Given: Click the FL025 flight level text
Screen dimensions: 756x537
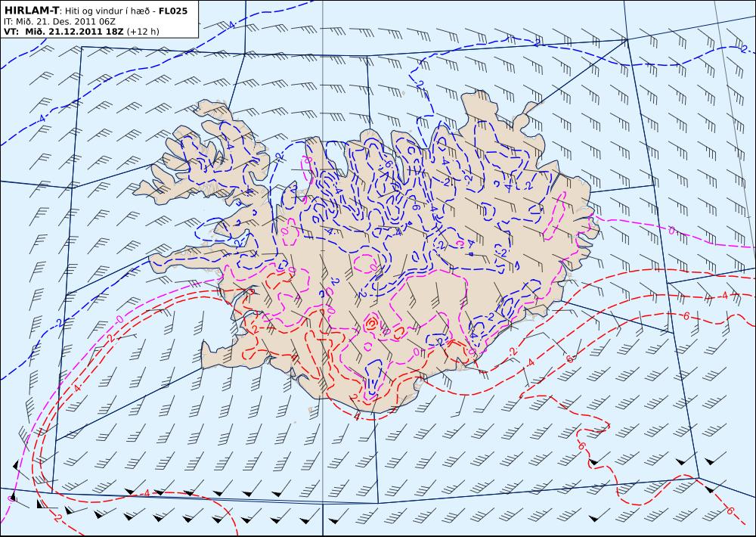Looking at the screenshot, I should [x=173, y=11].
